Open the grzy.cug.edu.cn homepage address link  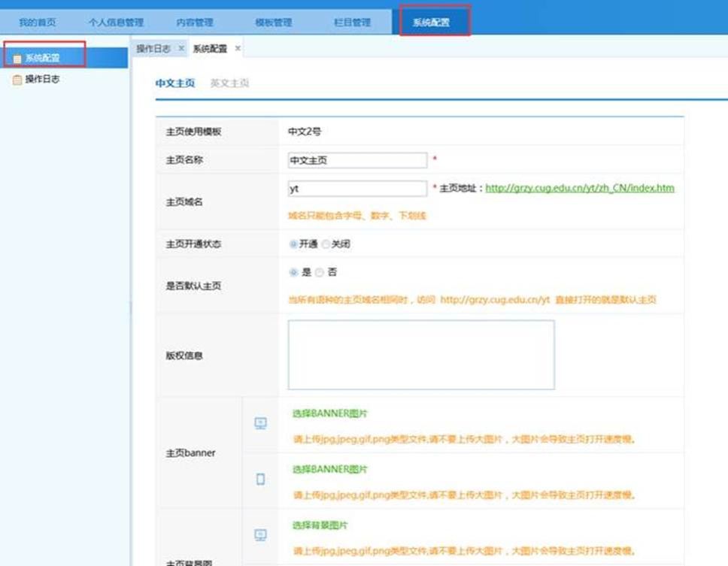pos(579,188)
